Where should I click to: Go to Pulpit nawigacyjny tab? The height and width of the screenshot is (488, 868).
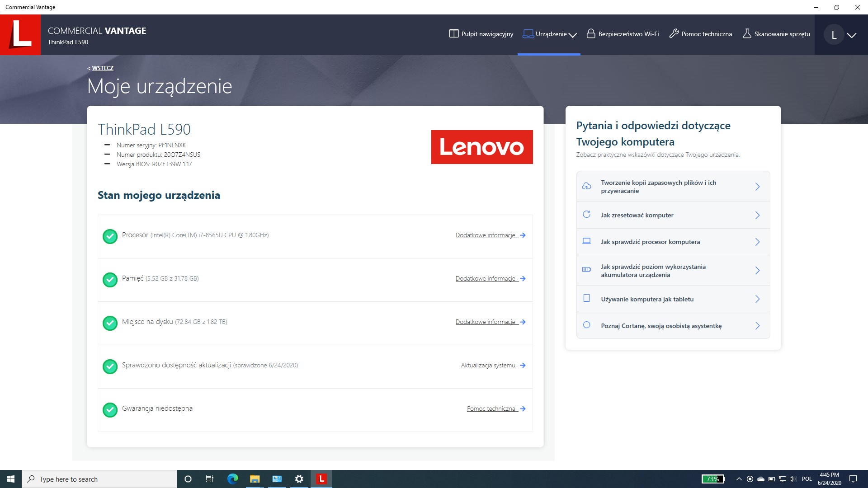[481, 34]
